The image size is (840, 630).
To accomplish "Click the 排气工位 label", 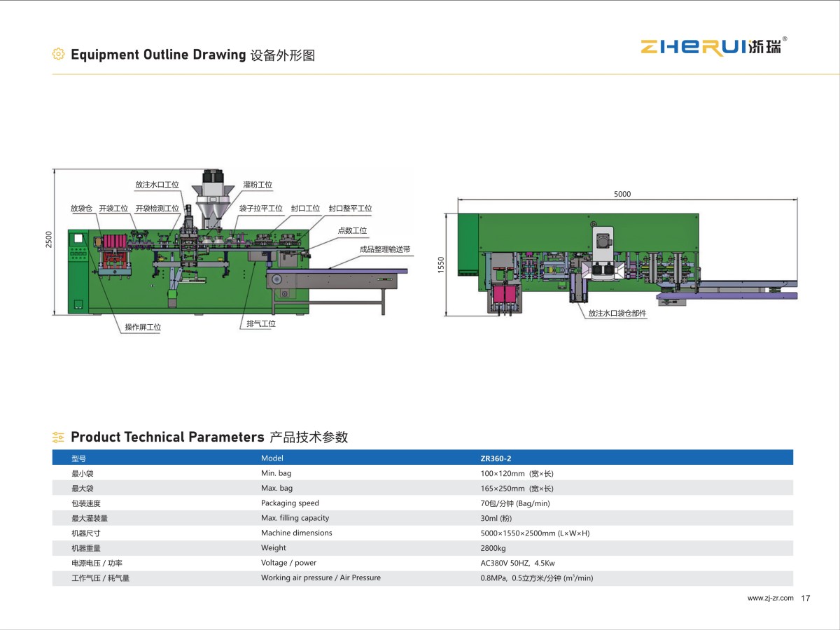I will 260,323.
